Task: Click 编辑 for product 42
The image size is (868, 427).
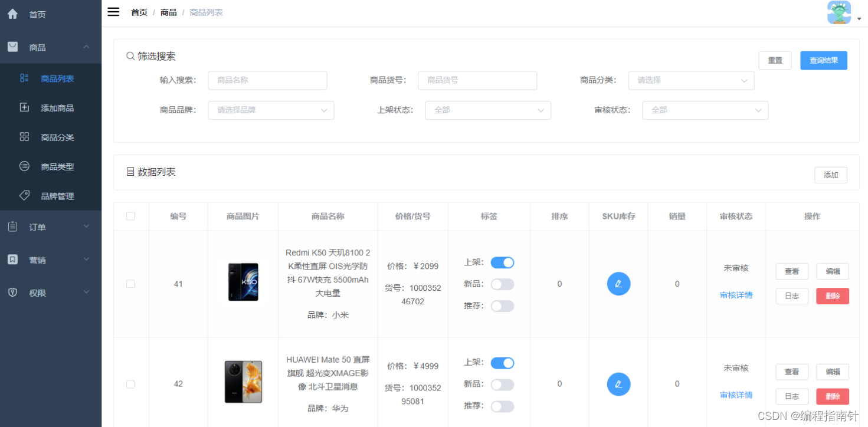Action: pyautogui.click(x=833, y=372)
